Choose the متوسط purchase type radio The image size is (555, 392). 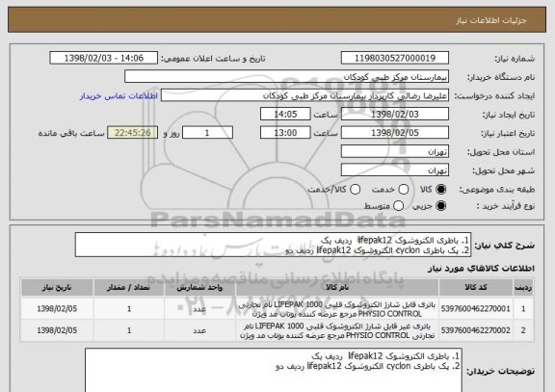[x=398, y=205]
